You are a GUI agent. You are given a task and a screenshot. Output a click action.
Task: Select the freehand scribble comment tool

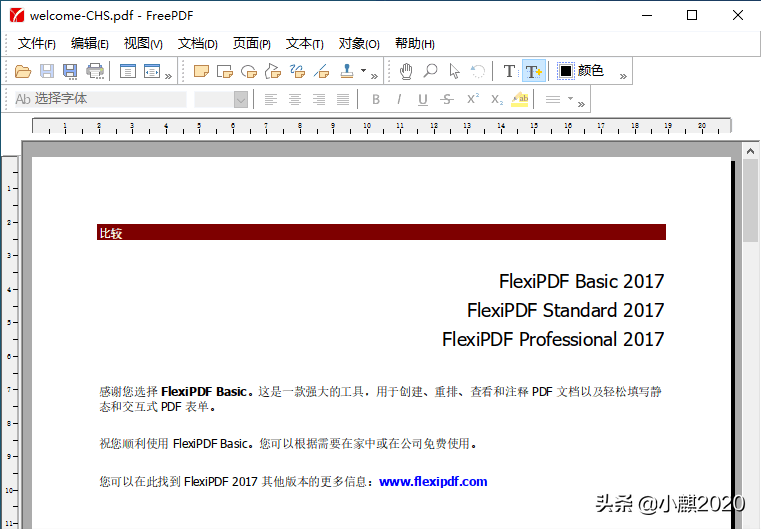pyautogui.click(x=297, y=71)
